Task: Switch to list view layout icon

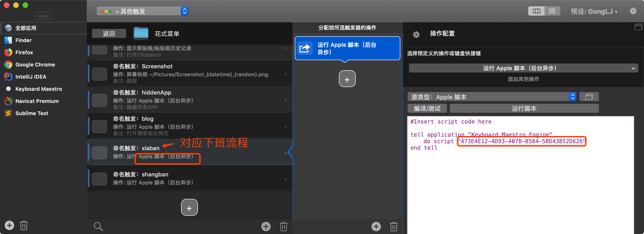Action: click(552, 11)
